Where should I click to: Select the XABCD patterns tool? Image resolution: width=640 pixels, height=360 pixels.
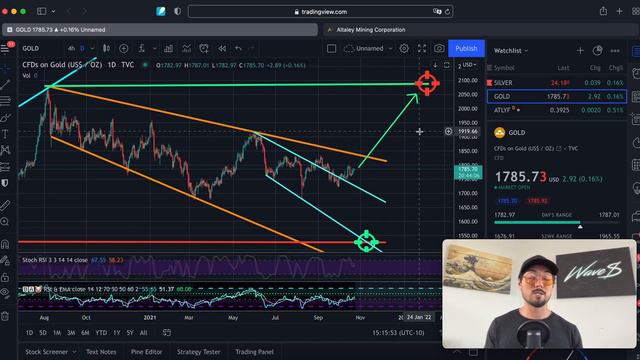click(5, 150)
